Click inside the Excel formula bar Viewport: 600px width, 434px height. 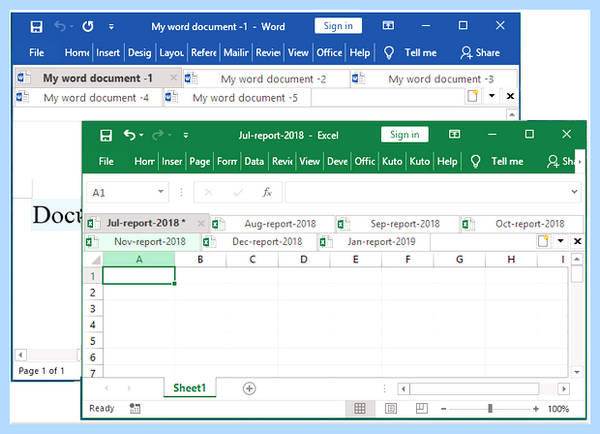click(x=427, y=192)
